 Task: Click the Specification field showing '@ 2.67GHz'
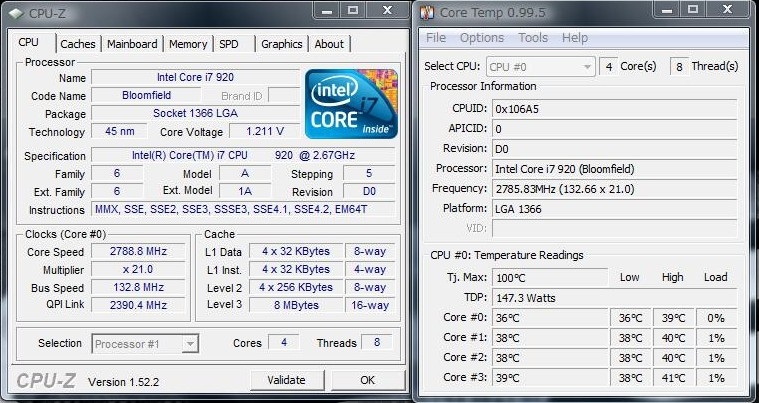(243, 155)
